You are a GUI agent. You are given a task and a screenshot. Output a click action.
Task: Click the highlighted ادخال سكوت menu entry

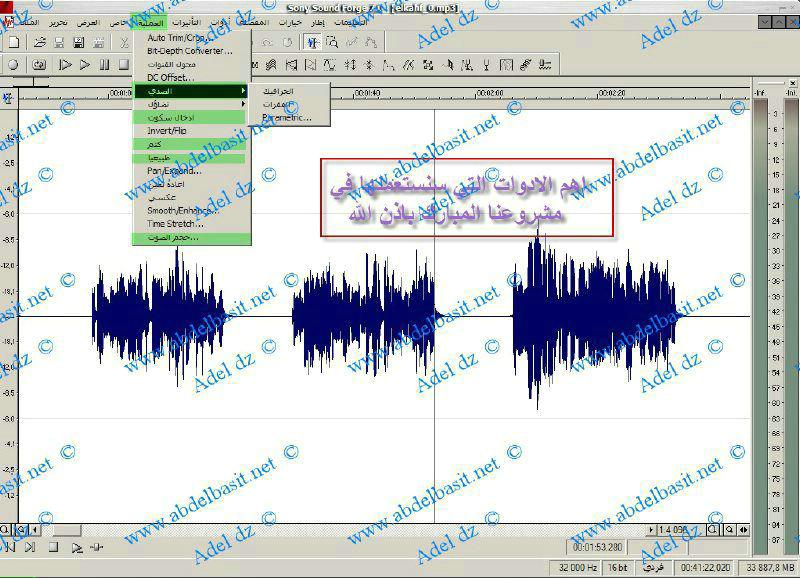pos(189,117)
